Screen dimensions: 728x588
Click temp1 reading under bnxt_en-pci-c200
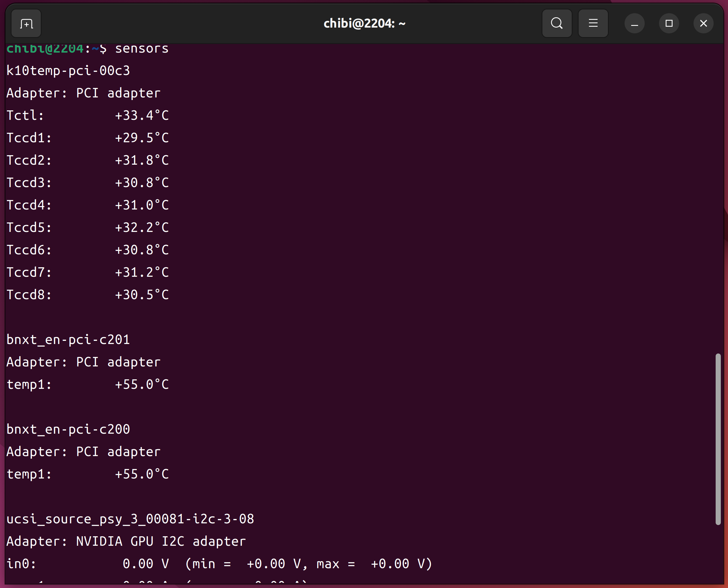(x=142, y=474)
